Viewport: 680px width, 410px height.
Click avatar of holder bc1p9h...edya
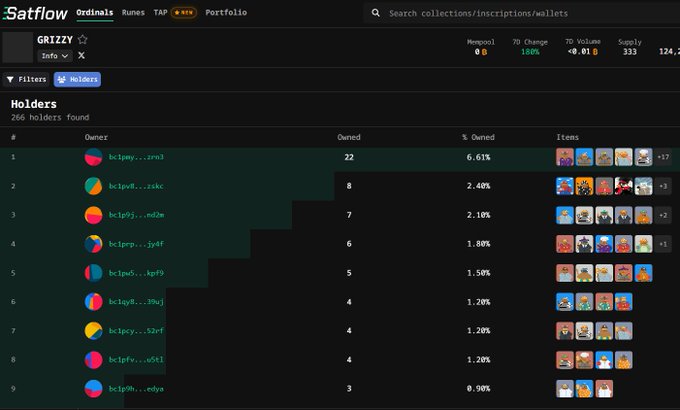93,389
